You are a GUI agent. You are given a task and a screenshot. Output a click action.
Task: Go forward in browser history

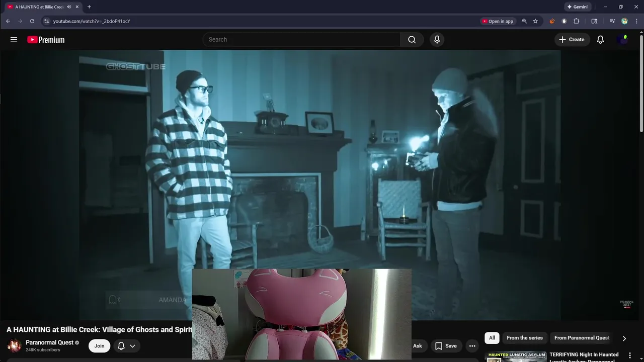20,21
